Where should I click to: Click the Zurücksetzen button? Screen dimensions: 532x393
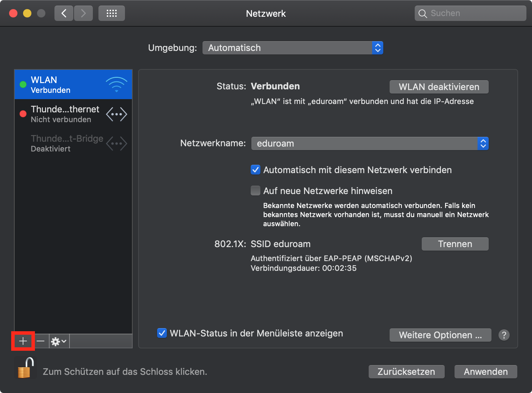tap(407, 372)
